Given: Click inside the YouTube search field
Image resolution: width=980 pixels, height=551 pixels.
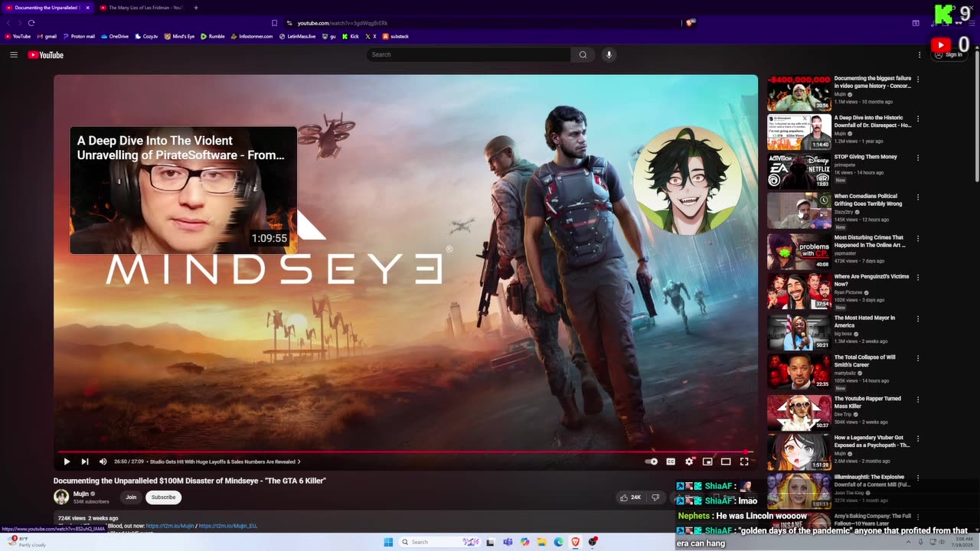Looking at the screenshot, I should [x=469, y=55].
